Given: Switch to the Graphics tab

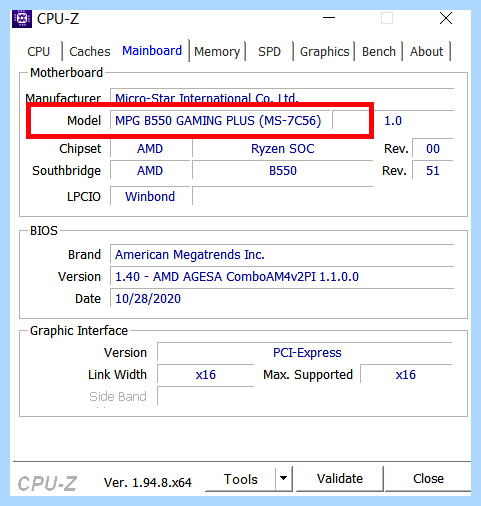Looking at the screenshot, I should point(324,52).
